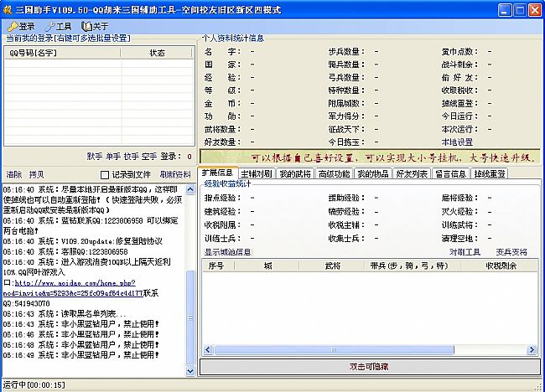The height and width of the screenshot is (392, 545).
Task: Click the 客服QQ:1223806958 log line
Action: tap(65, 252)
